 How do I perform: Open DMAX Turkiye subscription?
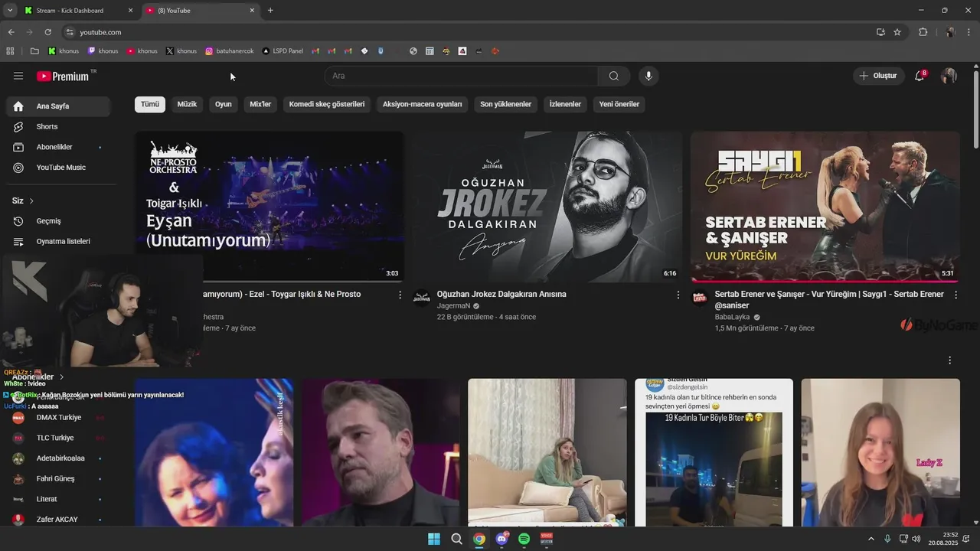[x=58, y=418]
